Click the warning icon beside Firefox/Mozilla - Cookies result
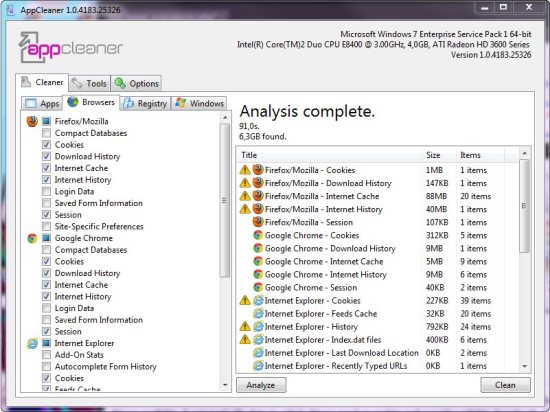Screen dimensions: 550x412 (245, 170)
